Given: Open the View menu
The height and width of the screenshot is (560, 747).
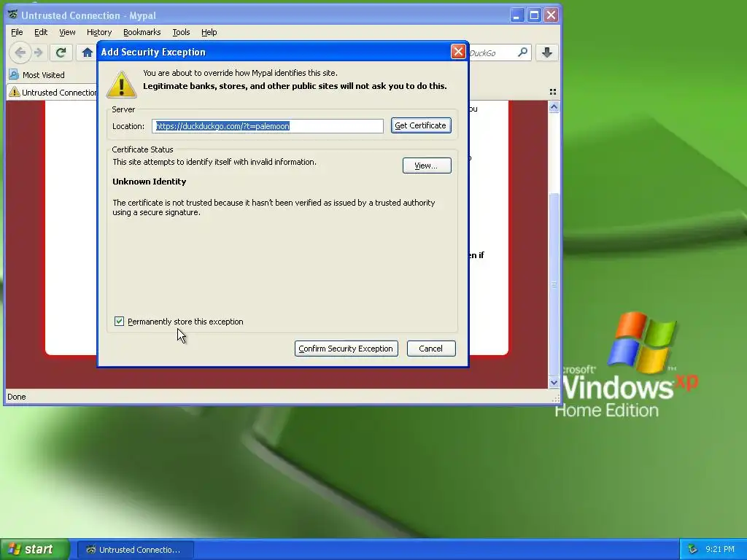Looking at the screenshot, I should pyautogui.click(x=67, y=32).
